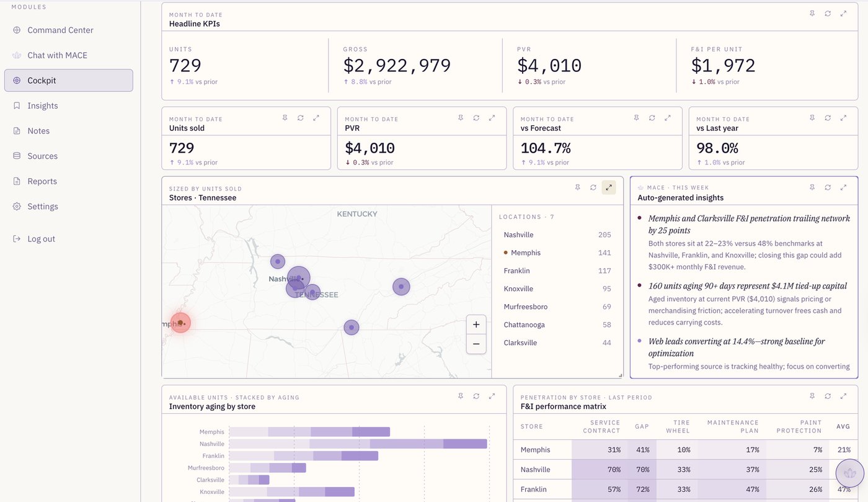Log out of the application

pos(68,239)
